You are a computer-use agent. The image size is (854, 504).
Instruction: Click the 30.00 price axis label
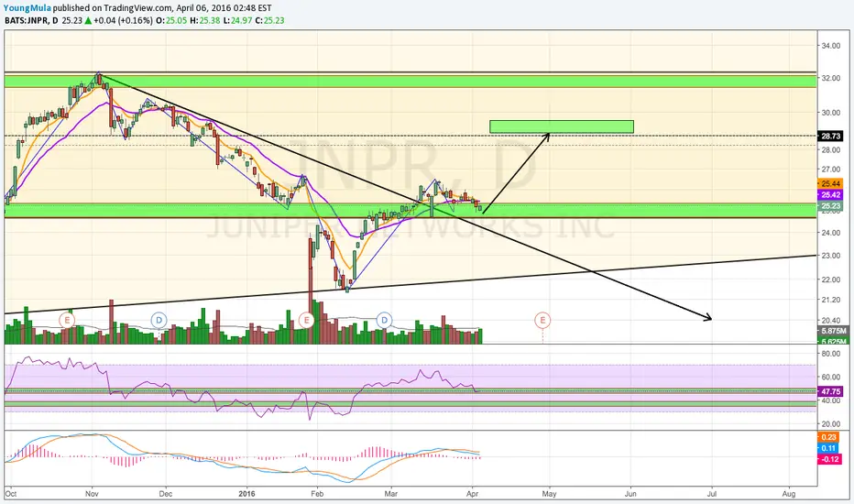pyautogui.click(x=830, y=113)
